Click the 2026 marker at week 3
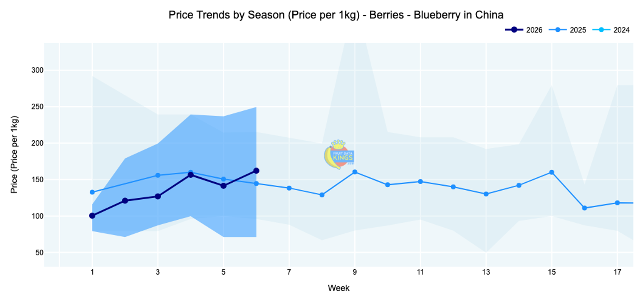 158,196
